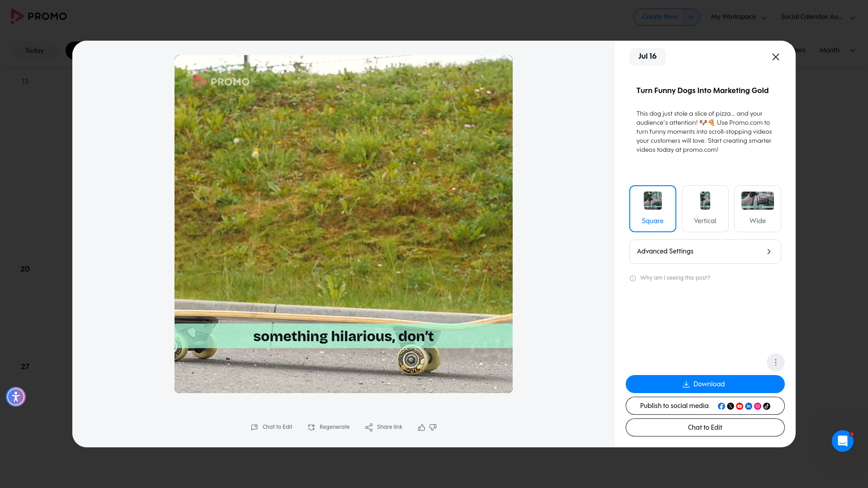Select the Vertical format option

(705, 209)
